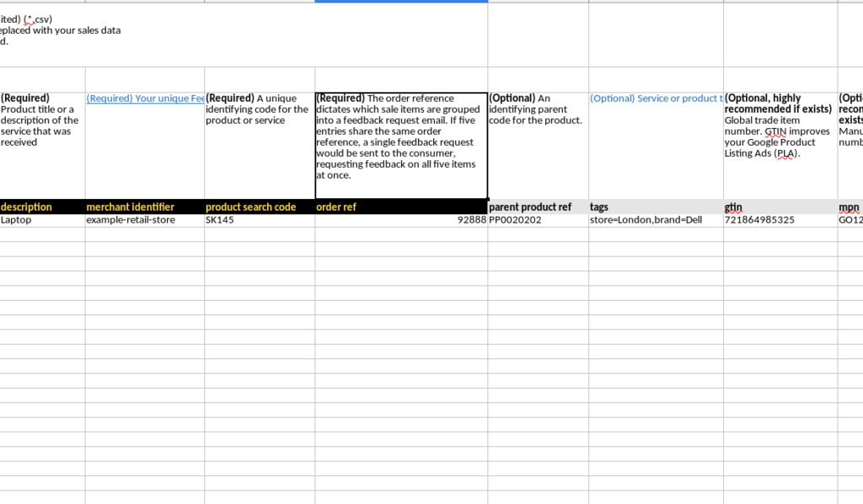Click the cell with code 'SK145'
863x504 pixels.
pos(259,221)
